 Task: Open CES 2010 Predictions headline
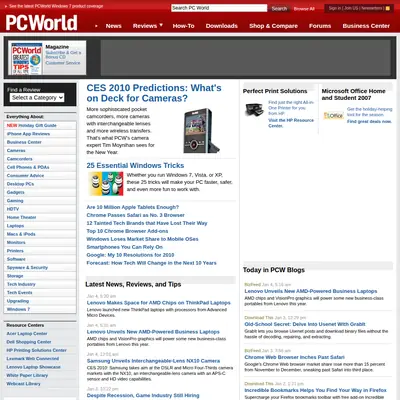[x=154, y=93]
